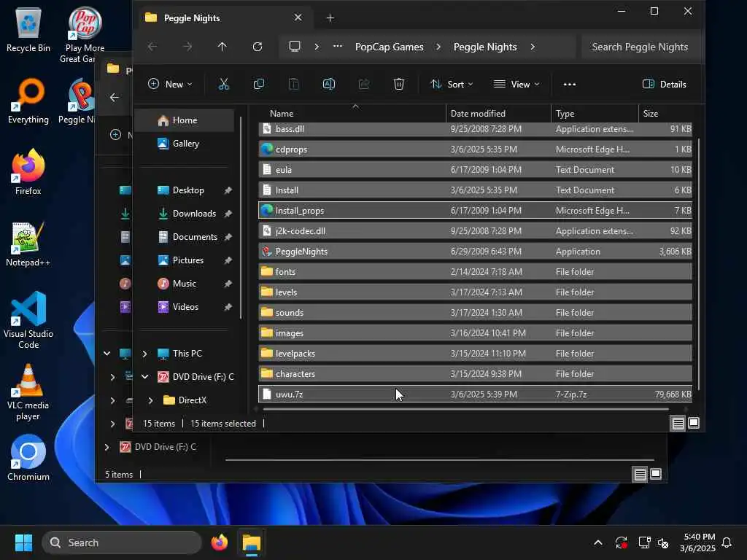
Task: Open the Visual Studio Code desktop shortcut
Action: (28, 320)
